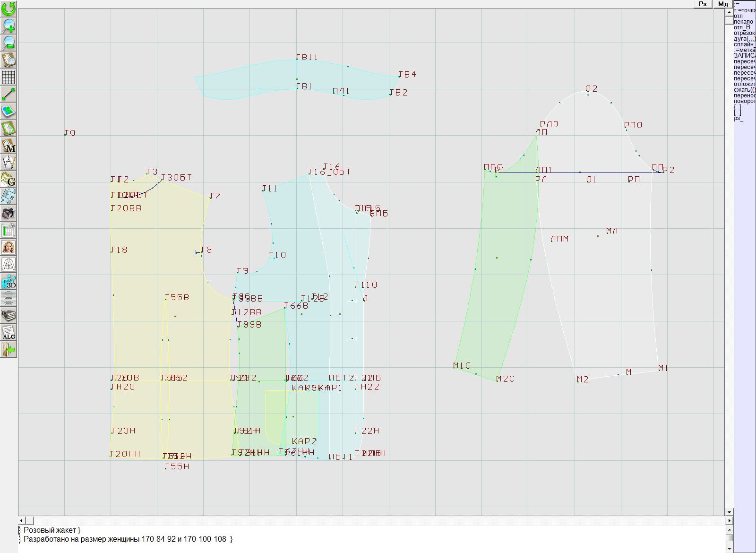
Task: Select the сплайн command in list
Action: pyautogui.click(x=744, y=44)
